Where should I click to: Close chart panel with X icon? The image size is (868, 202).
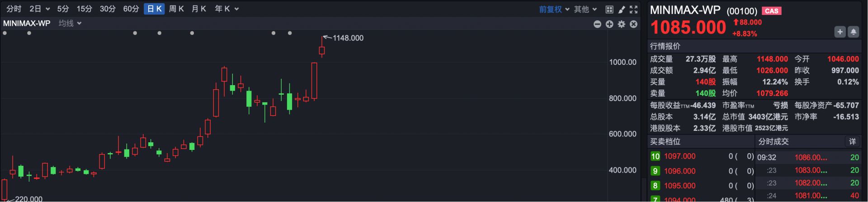(634, 24)
